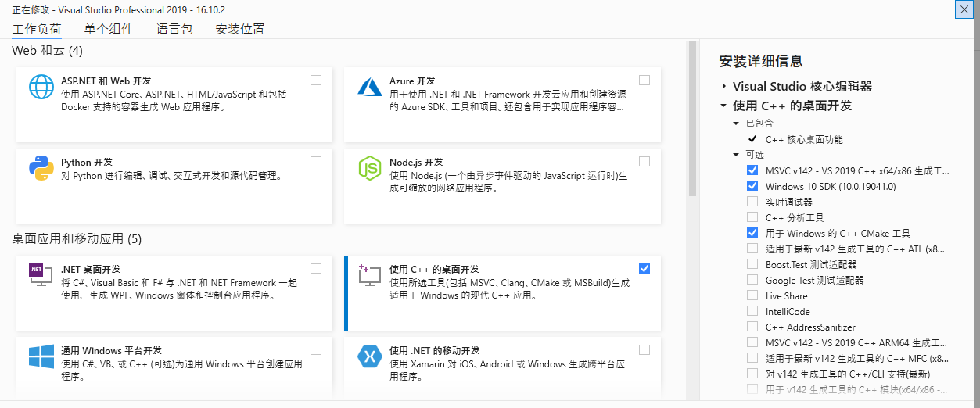
Task: Collapse the 已包含 subsection
Action: point(736,123)
